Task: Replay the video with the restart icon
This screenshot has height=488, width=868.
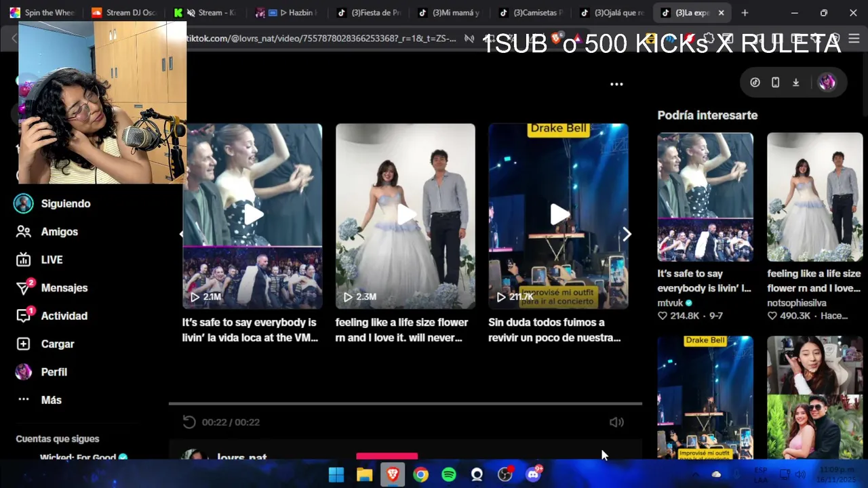Action: tap(189, 422)
